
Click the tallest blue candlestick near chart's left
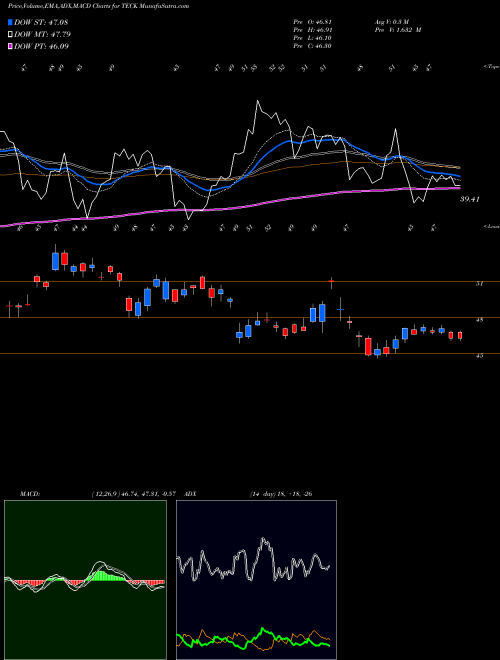coord(55,261)
